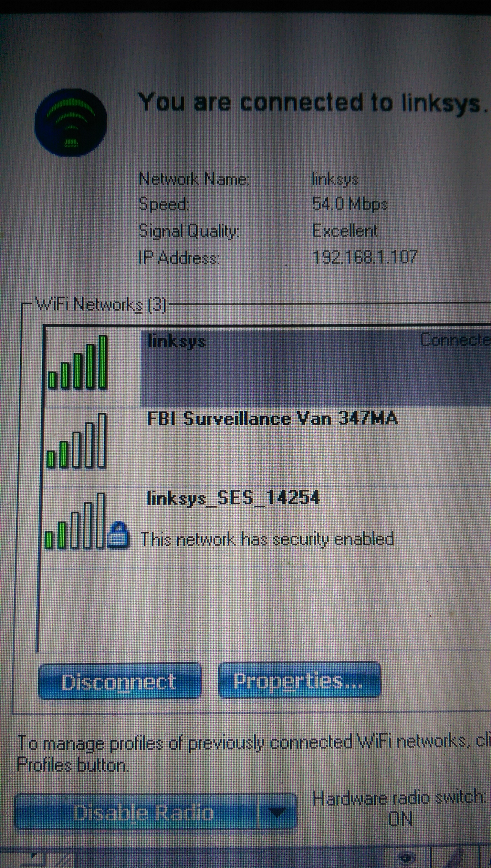
Task: Click the 'This network has security enabled' text
Action: click(267, 539)
